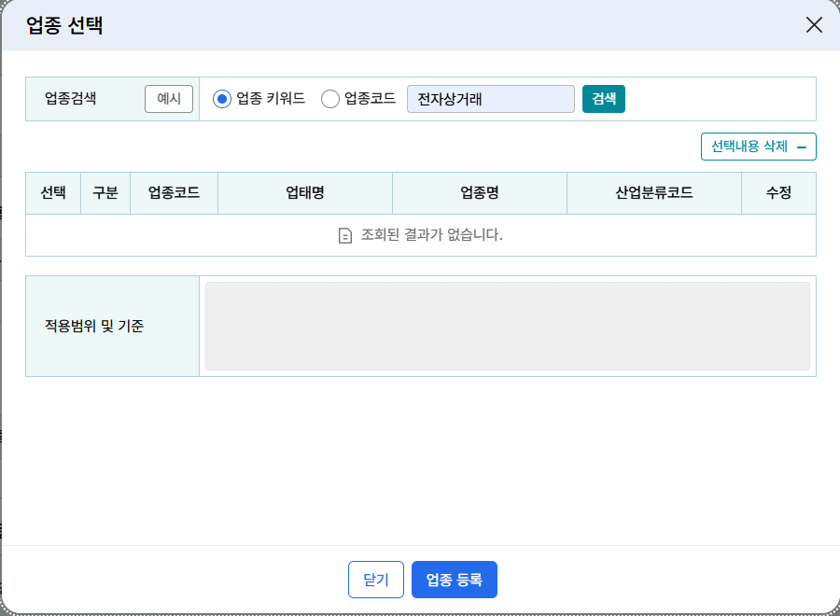Click the 선택 column header

tap(53, 193)
